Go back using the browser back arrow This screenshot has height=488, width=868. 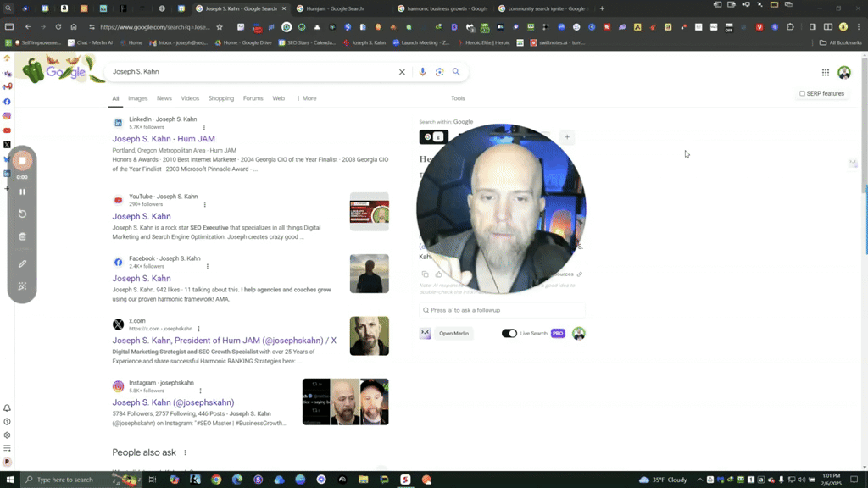(28, 26)
